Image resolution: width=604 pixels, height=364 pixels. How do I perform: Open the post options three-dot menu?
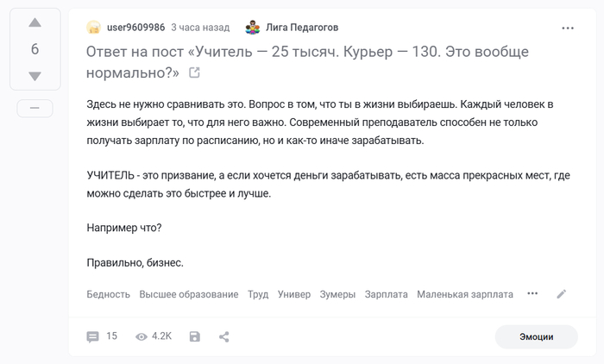point(568,28)
